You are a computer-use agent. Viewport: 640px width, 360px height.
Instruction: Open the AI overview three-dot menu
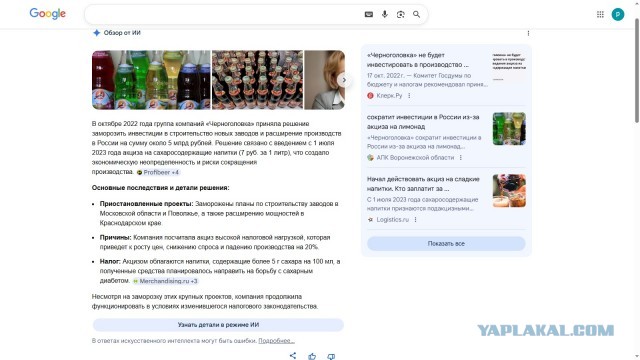click(528, 33)
